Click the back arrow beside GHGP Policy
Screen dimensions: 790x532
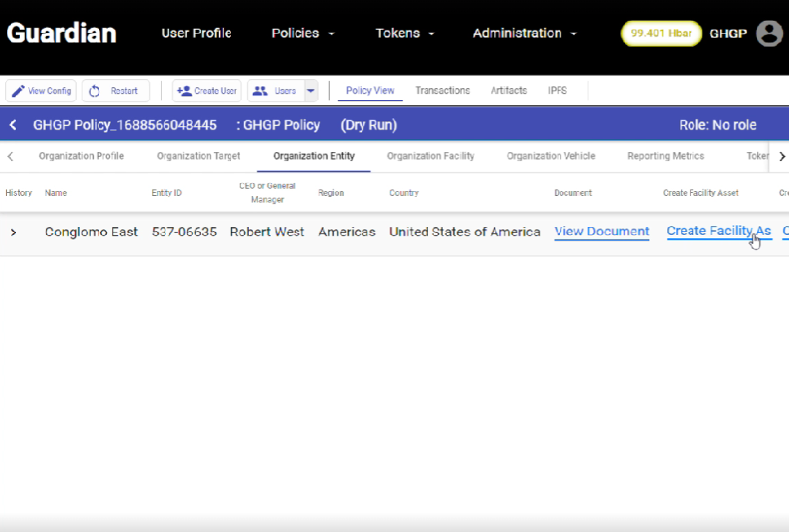(13, 125)
